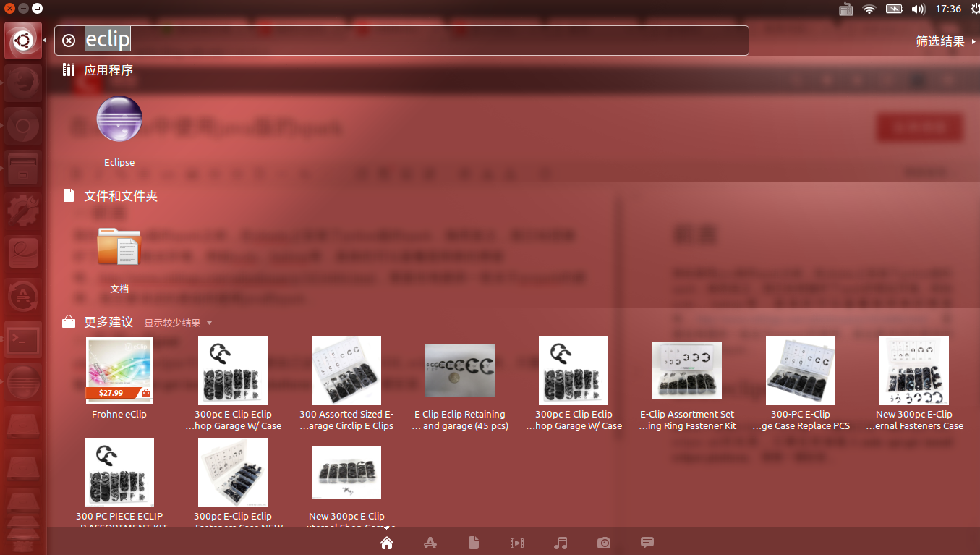The image size is (980, 555).
Task: Open the Software Updater icon in the launcher
Action: [x=22, y=296]
